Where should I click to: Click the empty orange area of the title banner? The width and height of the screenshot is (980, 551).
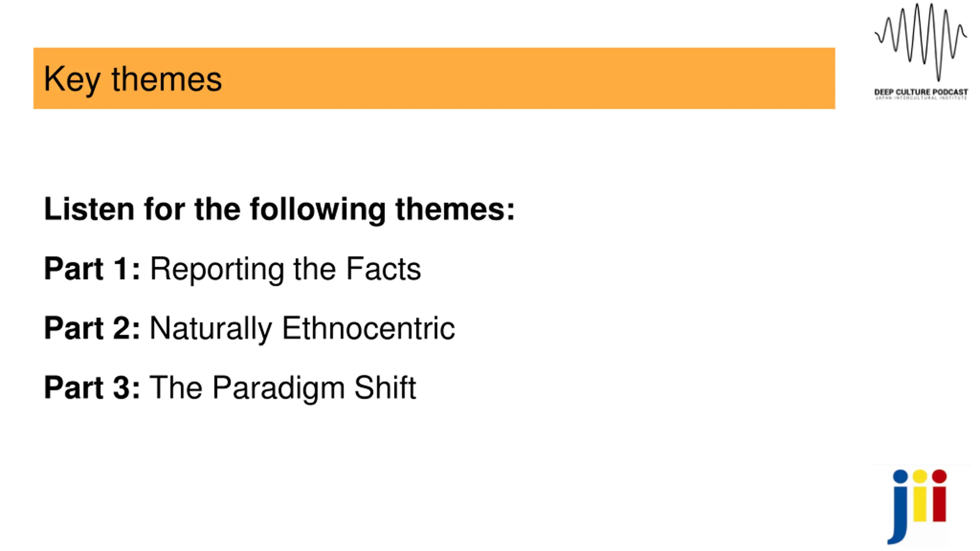point(536,78)
